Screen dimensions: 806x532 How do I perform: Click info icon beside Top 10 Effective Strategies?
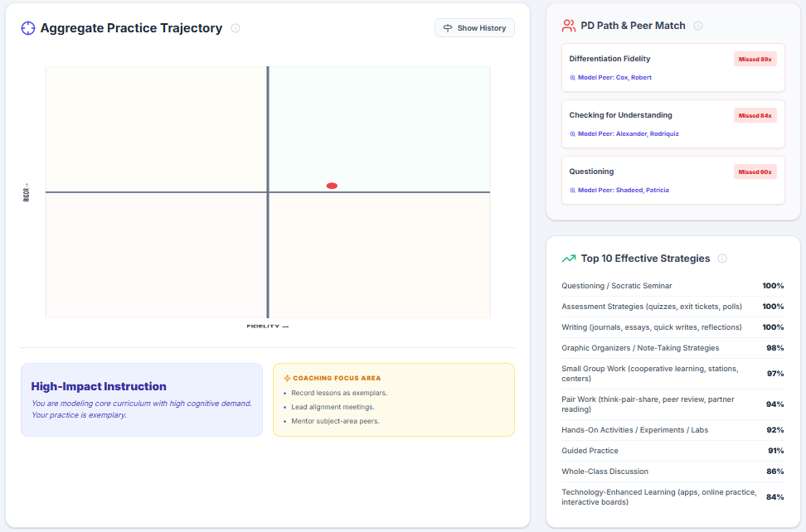click(722, 259)
